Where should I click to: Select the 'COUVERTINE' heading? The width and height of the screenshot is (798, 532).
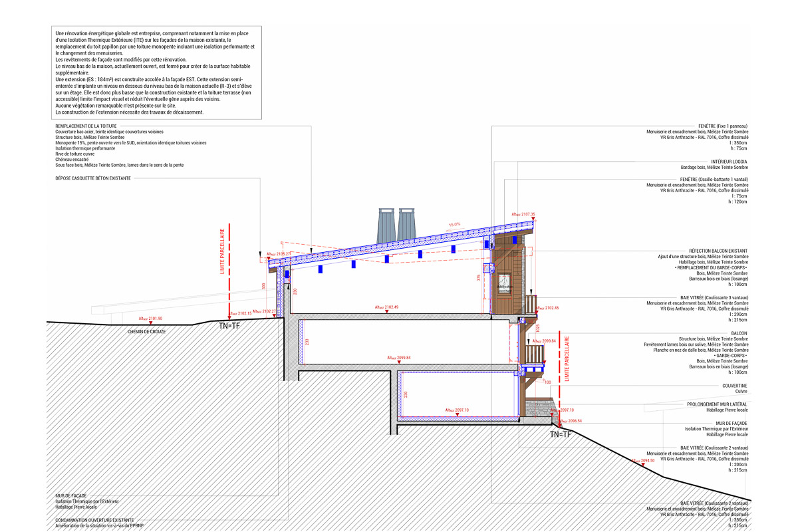tap(735, 386)
